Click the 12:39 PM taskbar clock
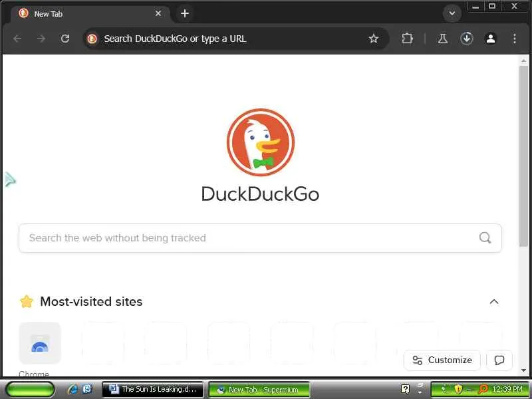Screen dimensions: 532x399 point(507,389)
